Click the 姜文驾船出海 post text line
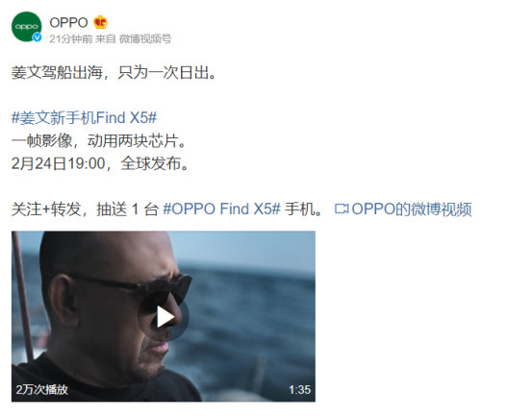The height and width of the screenshot is (418, 532). 114,72
